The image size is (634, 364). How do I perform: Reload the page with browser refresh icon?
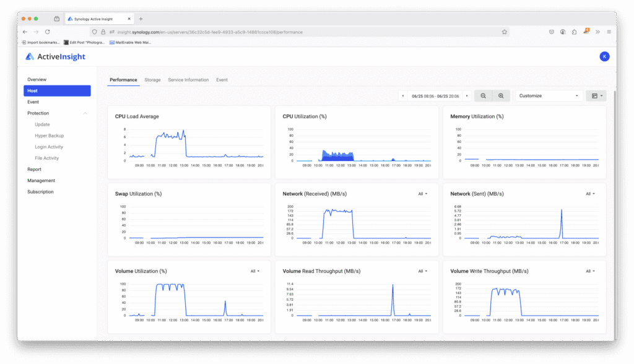[47, 32]
